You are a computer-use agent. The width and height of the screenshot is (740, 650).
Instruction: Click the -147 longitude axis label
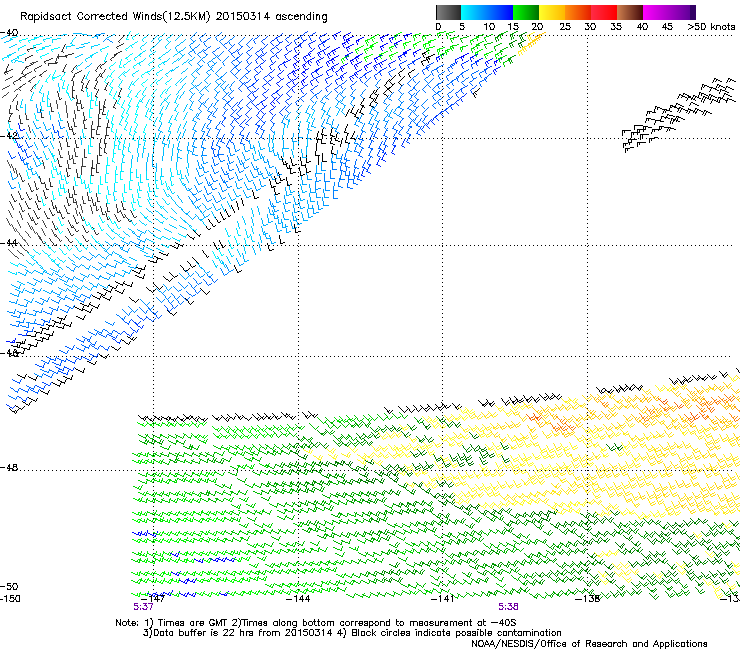[x=153, y=599]
